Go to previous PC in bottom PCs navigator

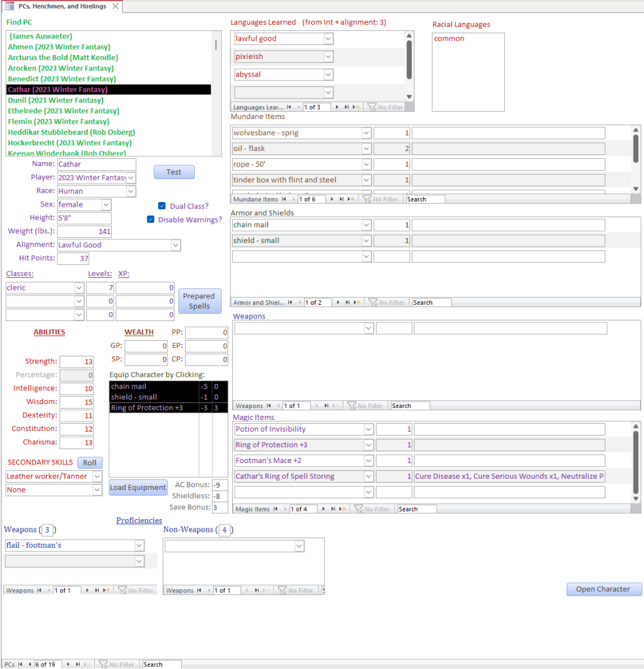29,664
